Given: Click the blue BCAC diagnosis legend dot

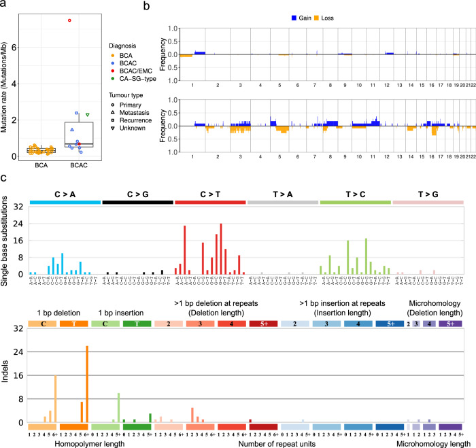Looking at the screenshot, I should (113, 63).
